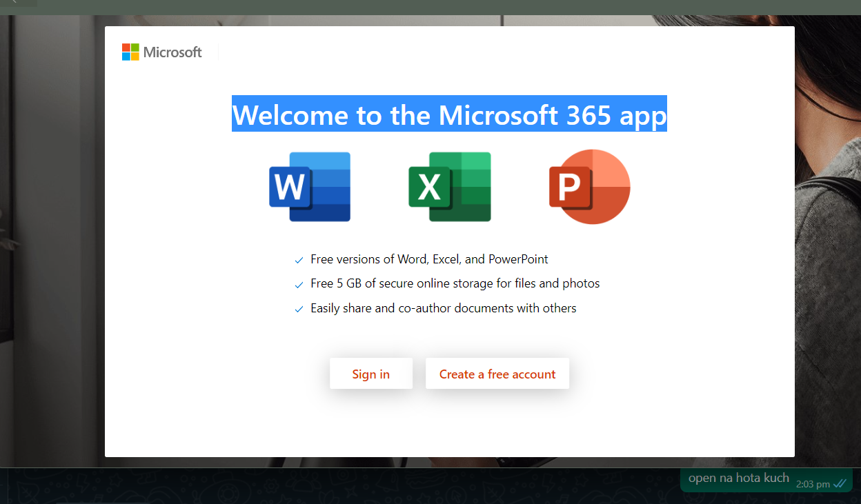Viewport: 861px width, 504px height.
Task: Click the Free 5 GB secure storage text
Action: 455,283
